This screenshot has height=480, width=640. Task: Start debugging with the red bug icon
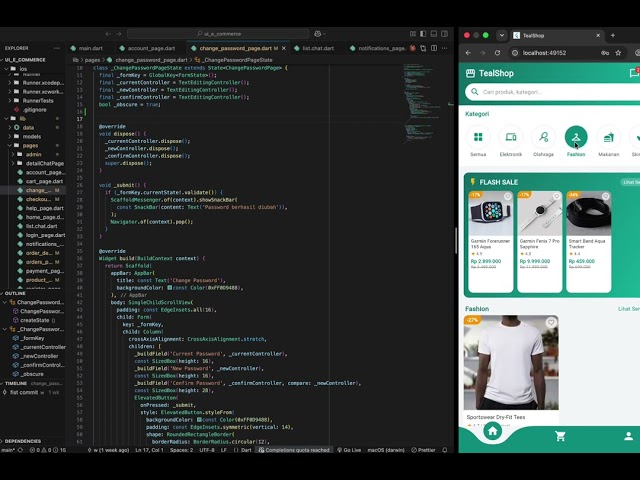tap(413, 48)
